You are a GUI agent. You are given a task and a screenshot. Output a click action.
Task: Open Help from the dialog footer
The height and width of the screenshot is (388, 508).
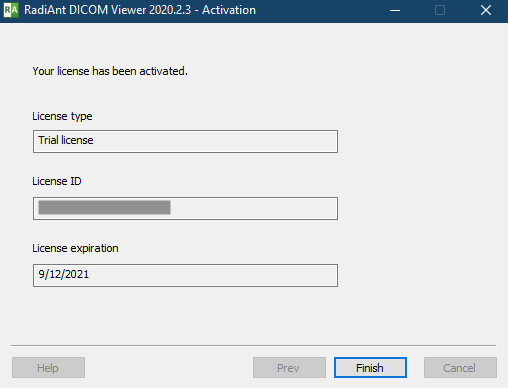(48, 368)
